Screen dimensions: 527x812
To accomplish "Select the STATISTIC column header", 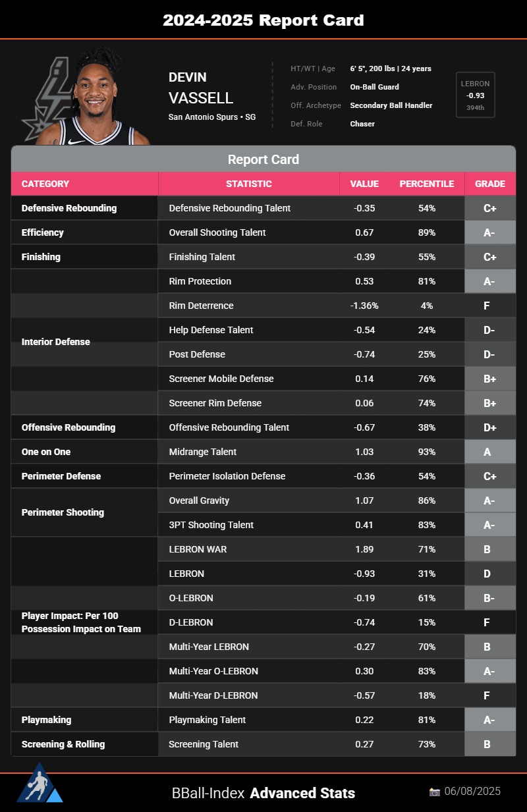I will (x=248, y=184).
